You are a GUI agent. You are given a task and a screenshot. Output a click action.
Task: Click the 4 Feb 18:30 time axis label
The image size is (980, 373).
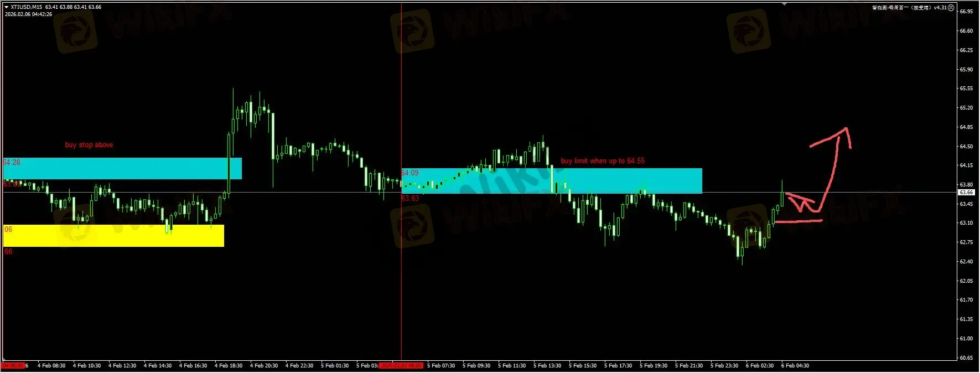[x=229, y=366]
